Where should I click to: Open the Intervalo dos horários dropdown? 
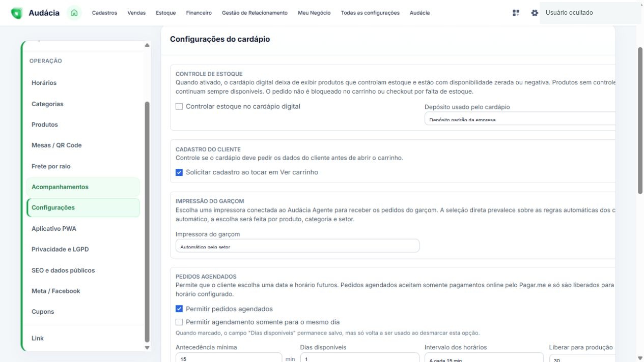484,357
